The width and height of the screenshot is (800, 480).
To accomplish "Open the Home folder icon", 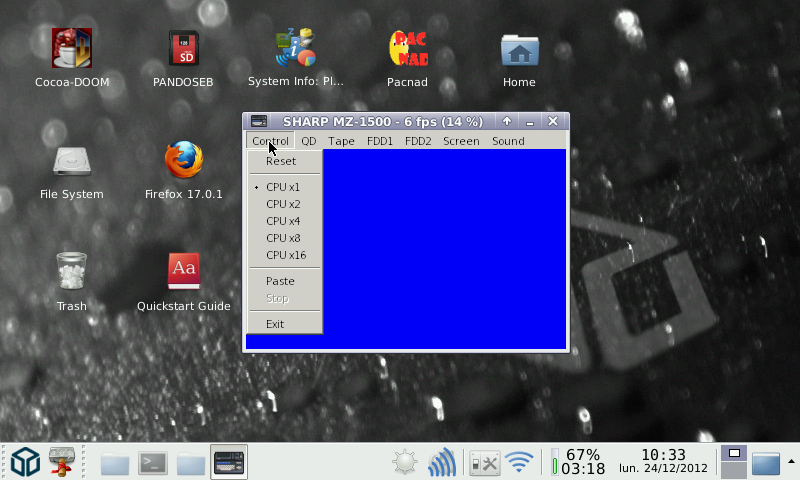I will [519, 50].
